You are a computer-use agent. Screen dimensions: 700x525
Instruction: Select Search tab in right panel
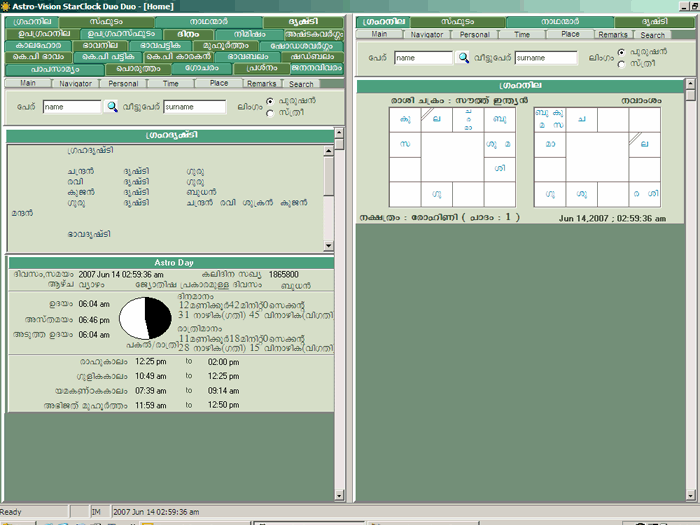tap(652, 35)
